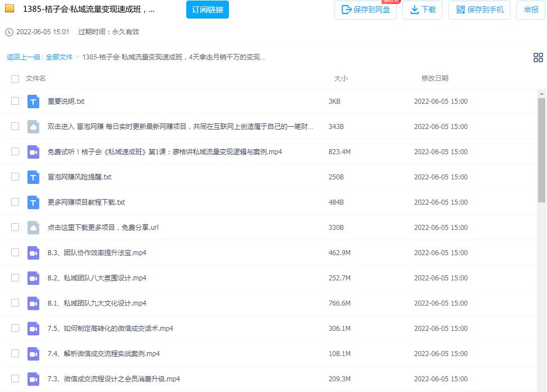Sort by 修改日期 column header
Viewport: 547px width, 392px height.
click(x=435, y=79)
